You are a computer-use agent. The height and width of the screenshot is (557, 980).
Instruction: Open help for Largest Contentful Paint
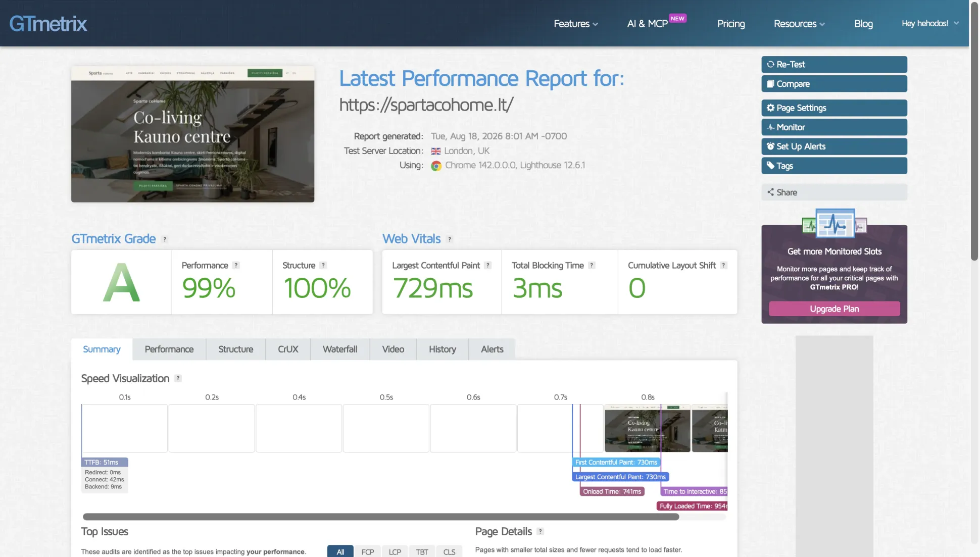[488, 266]
